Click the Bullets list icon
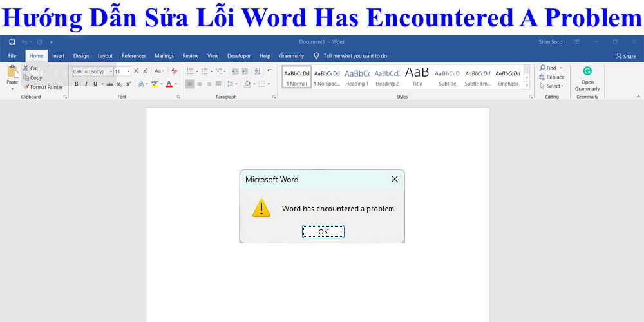 (x=190, y=71)
